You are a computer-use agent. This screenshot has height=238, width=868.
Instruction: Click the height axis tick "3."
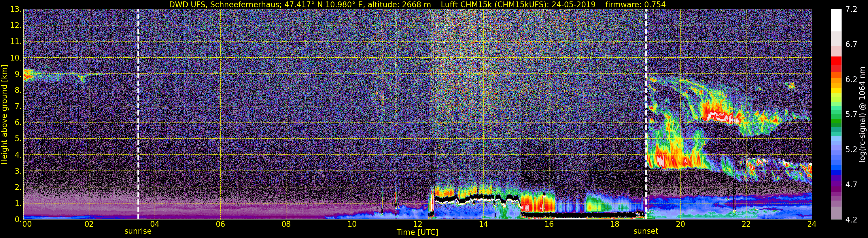click(x=18, y=171)
